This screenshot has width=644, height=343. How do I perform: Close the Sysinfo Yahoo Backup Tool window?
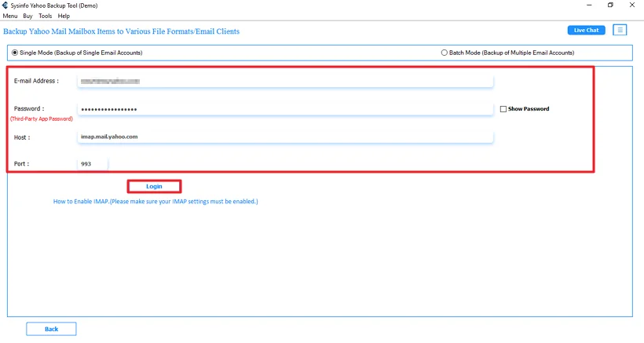pyautogui.click(x=632, y=5)
